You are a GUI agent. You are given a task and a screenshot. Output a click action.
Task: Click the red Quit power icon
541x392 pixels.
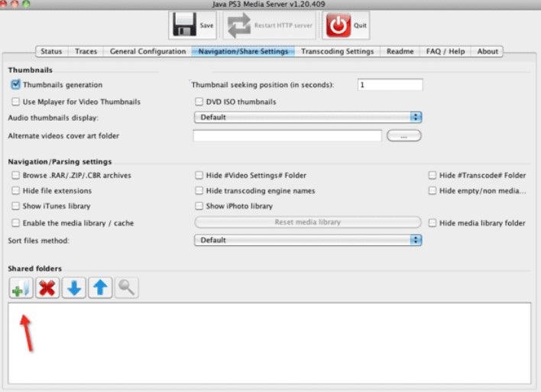[x=338, y=25]
